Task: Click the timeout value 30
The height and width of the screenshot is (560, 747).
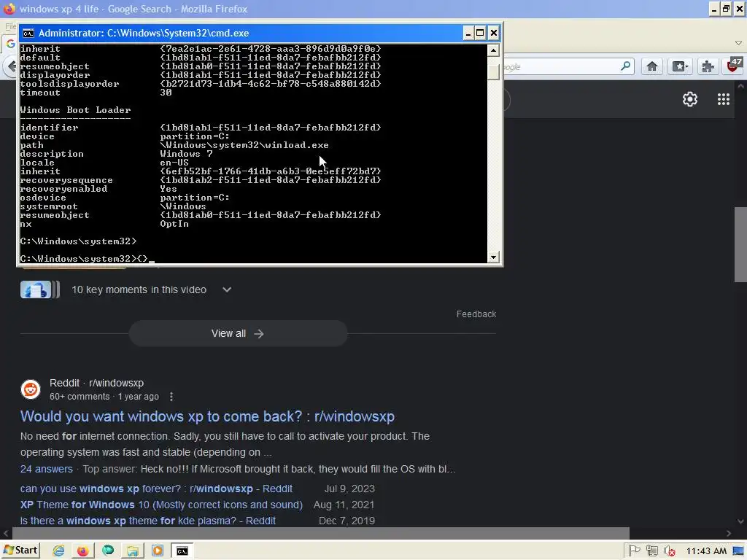Action: (166, 93)
